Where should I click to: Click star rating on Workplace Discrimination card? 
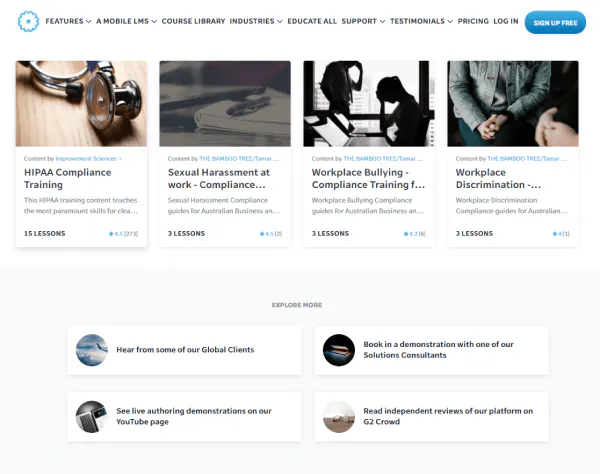tap(561, 233)
